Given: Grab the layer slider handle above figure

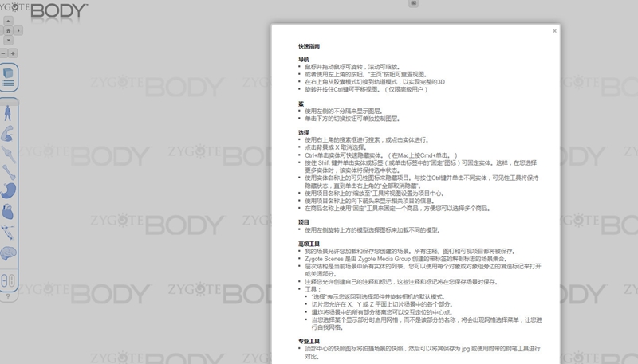Looking at the screenshot, I should 9,102.
